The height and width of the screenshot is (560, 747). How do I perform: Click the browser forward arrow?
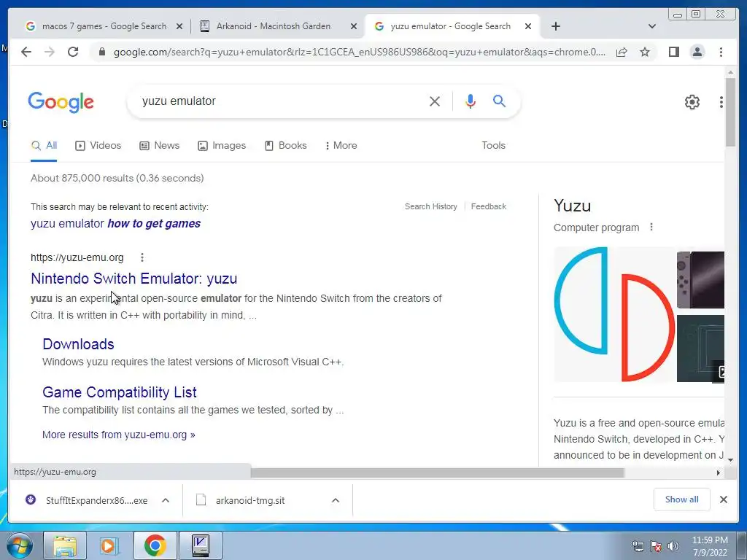[50, 52]
